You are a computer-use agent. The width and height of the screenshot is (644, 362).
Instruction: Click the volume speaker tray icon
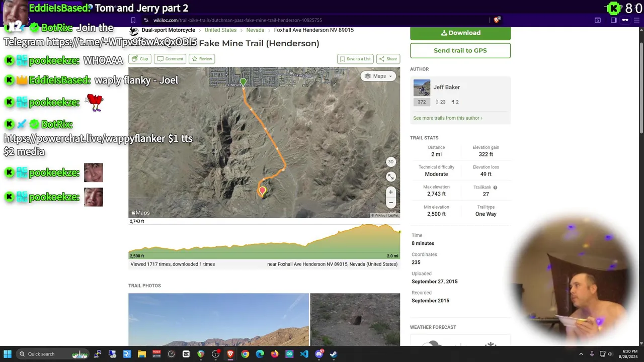(610, 354)
